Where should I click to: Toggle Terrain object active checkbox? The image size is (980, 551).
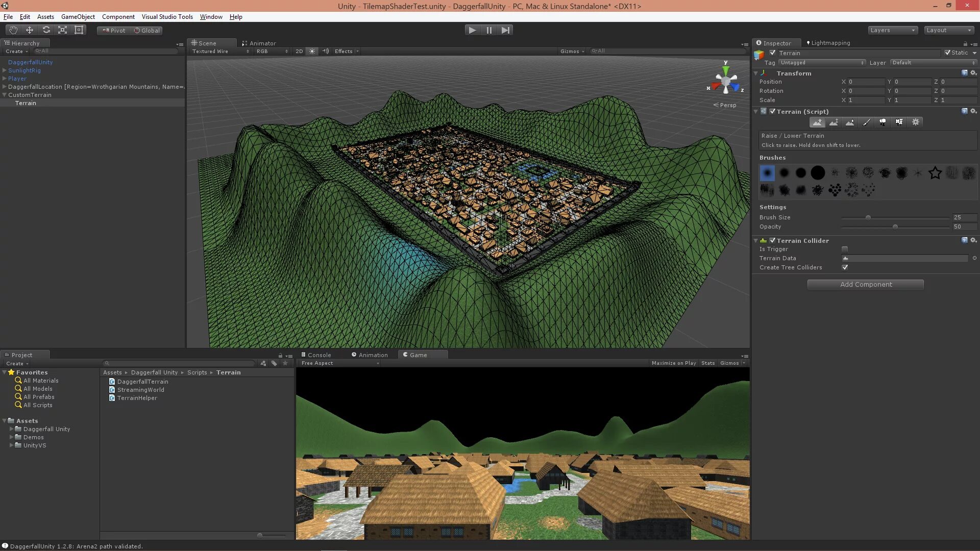pos(773,53)
